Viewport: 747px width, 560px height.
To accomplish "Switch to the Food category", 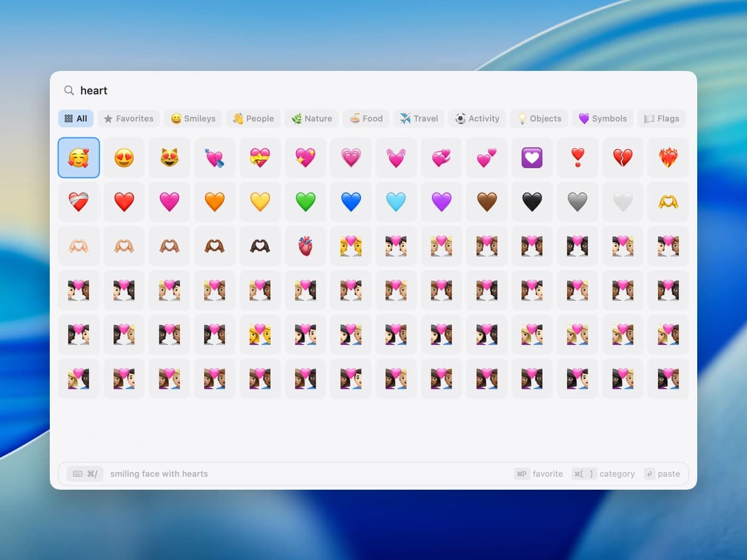I will pyautogui.click(x=366, y=118).
